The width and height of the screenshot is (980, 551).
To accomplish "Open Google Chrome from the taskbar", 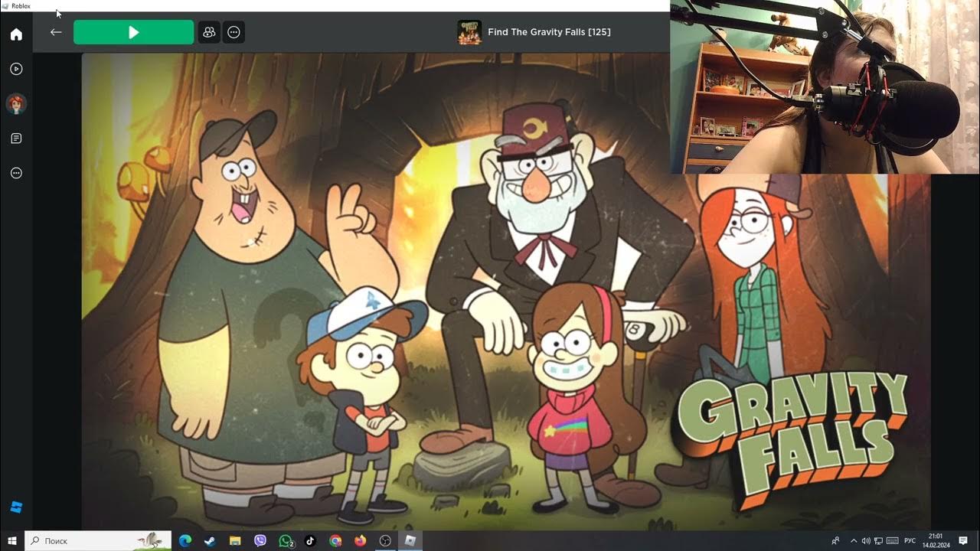I will click(335, 540).
